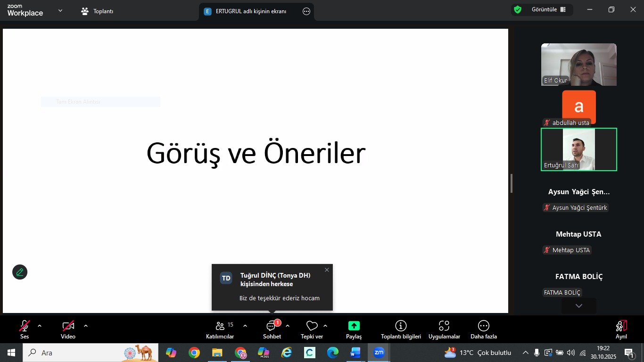The width and height of the screenshot is (644, 362).
Task: Leave the meeting with Ayrıl
Action: coord(621,329)
